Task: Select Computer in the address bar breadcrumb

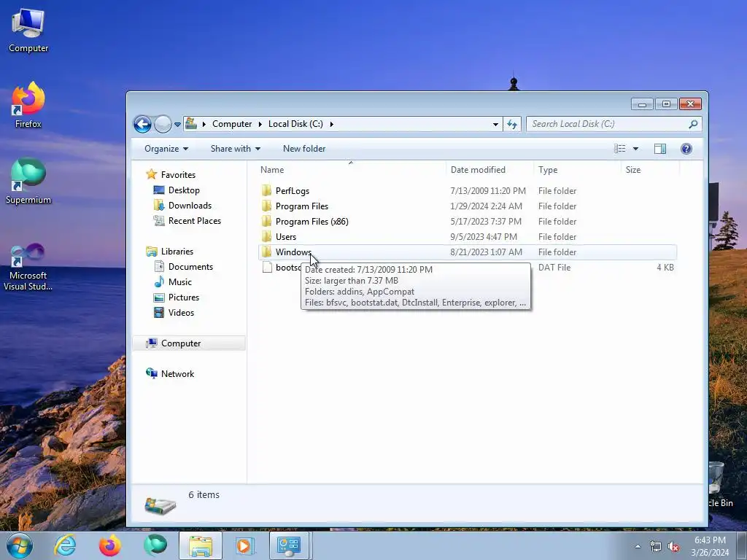Action: pos(232,124)
